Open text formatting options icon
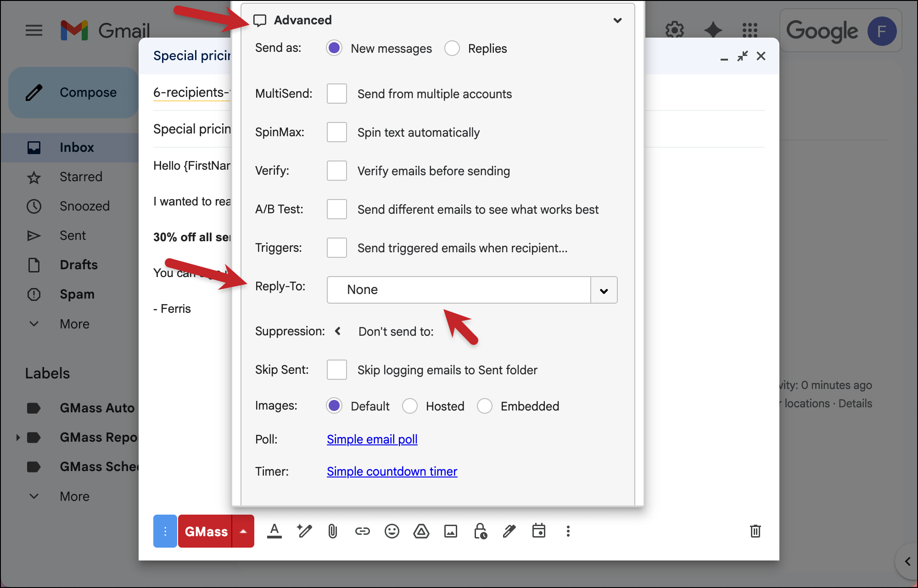Viewport: 918px width, 588px height. point(274,531)
